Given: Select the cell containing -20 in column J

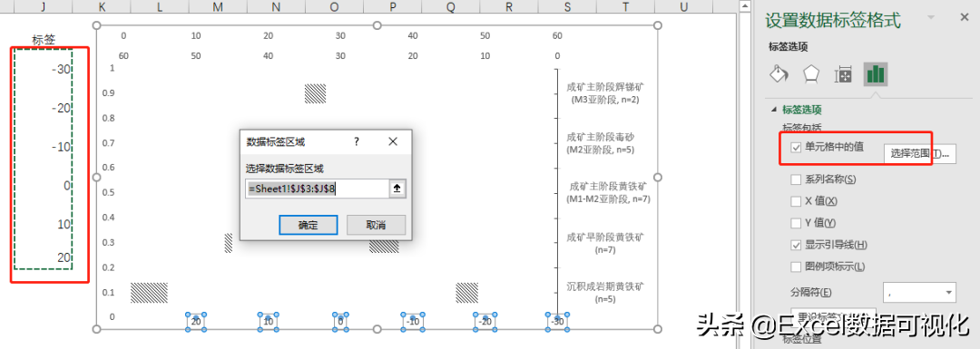Looking at the screenshot, I should (x=44, y=108).
